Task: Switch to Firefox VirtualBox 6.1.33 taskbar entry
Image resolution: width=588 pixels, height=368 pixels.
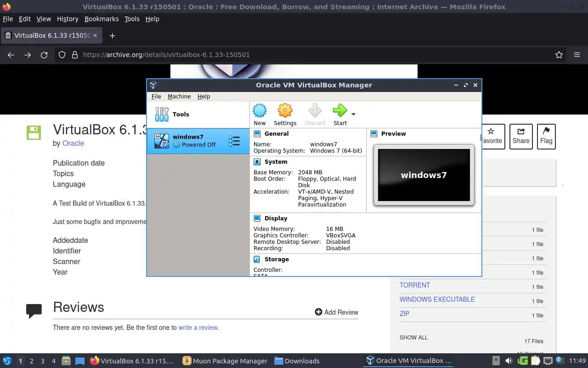Action: pyautogui.click(x=133, y=361)
